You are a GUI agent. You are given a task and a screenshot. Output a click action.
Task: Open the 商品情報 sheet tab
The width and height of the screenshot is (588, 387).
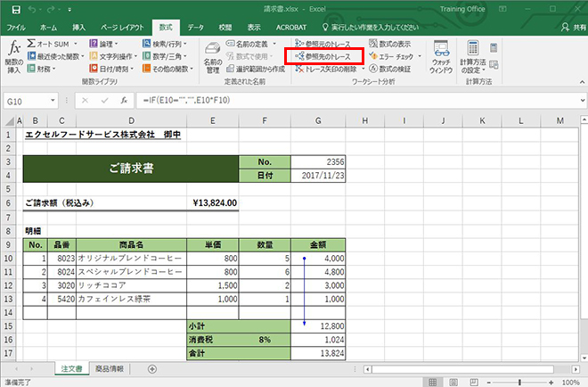click(x=112, y=368)
